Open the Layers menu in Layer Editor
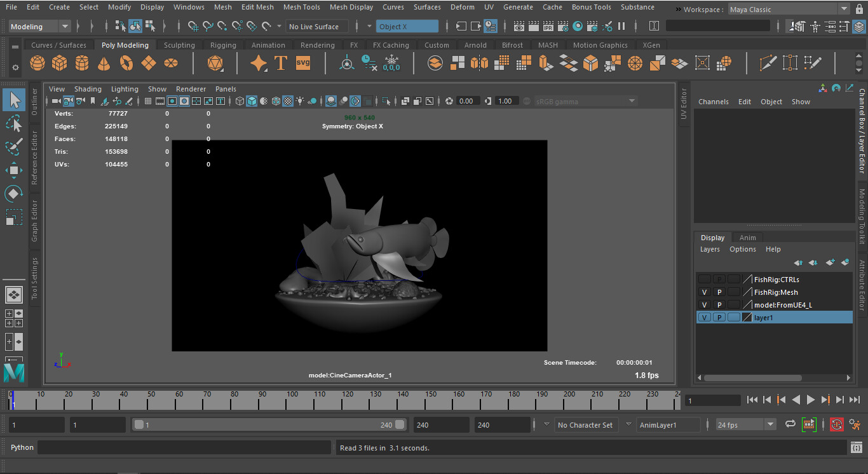Screen dimensions: 868x474 coord(710,249)
